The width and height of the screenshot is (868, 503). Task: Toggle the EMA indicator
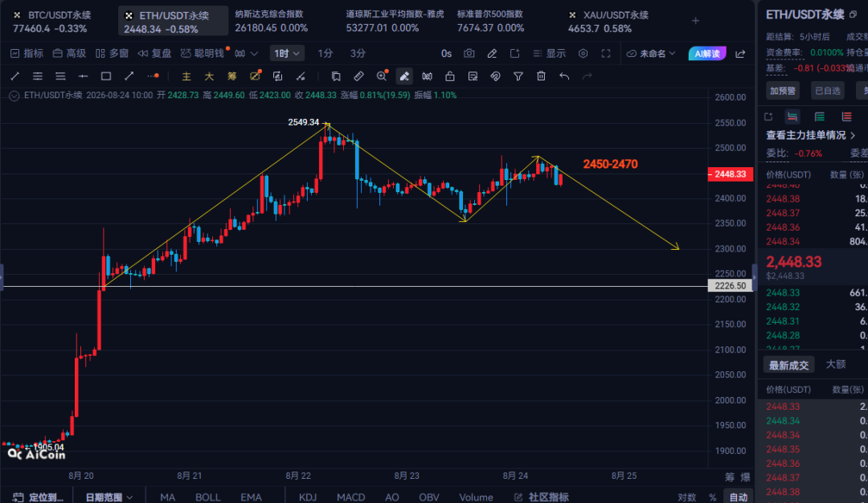click(x=251, y=497)
